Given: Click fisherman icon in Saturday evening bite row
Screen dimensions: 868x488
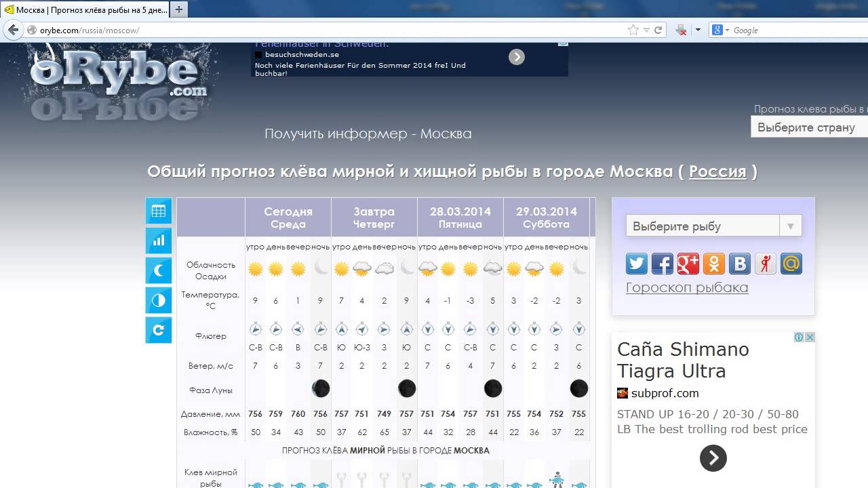Looking at the screenshot, I should point(557,479).
